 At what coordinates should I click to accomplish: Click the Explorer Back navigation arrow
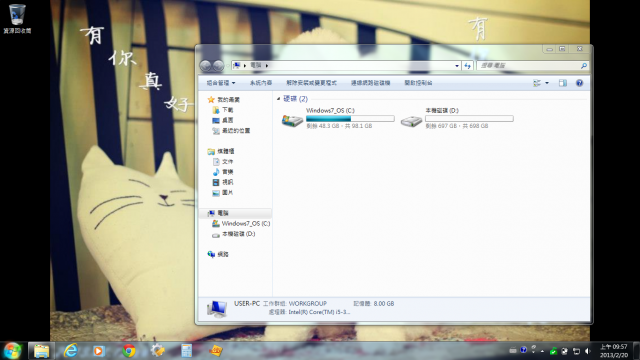205,65
